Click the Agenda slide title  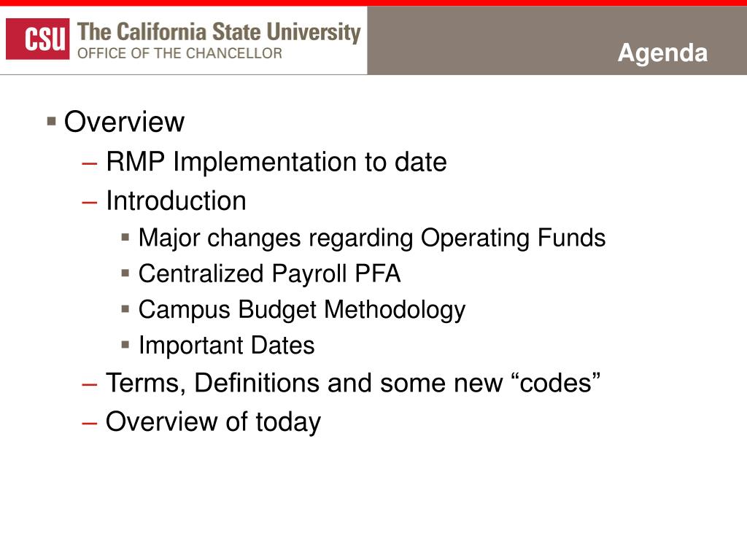(x=662, y=52)
